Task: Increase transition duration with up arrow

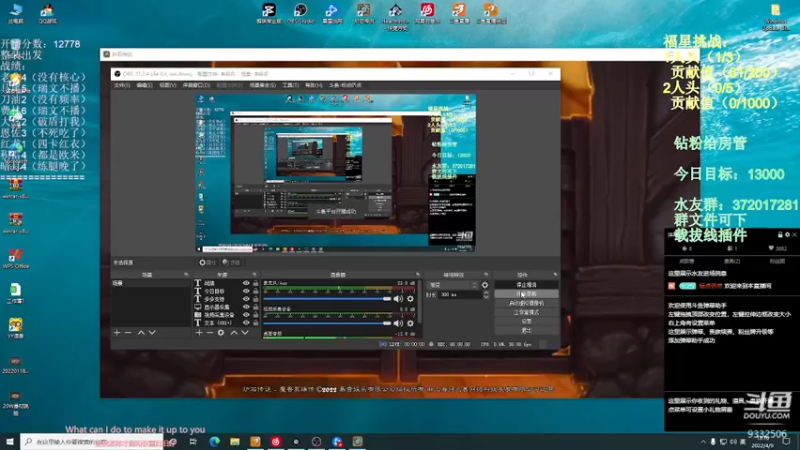Action: click(x=486, y=292)
